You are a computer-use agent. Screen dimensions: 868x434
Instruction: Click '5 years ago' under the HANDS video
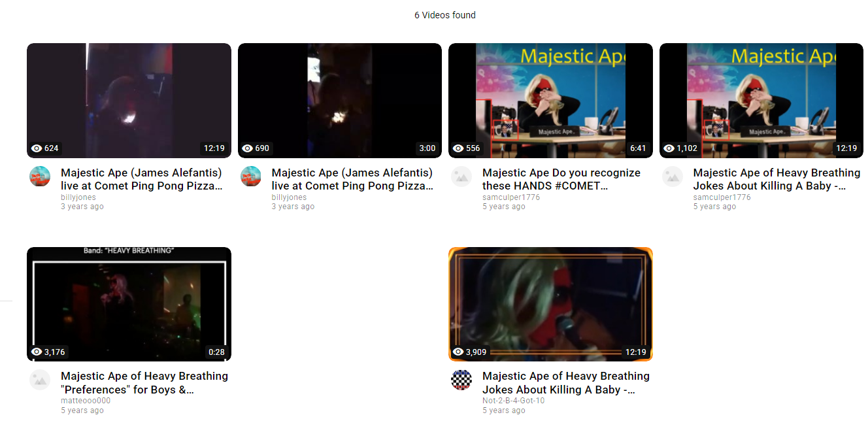point(504,207)
